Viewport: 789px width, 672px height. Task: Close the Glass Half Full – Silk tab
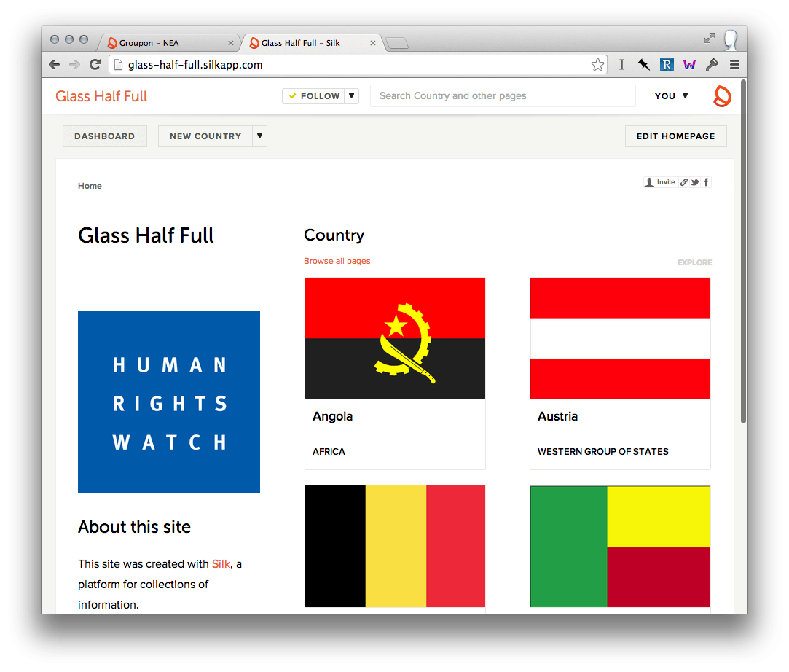coord(373,43)
